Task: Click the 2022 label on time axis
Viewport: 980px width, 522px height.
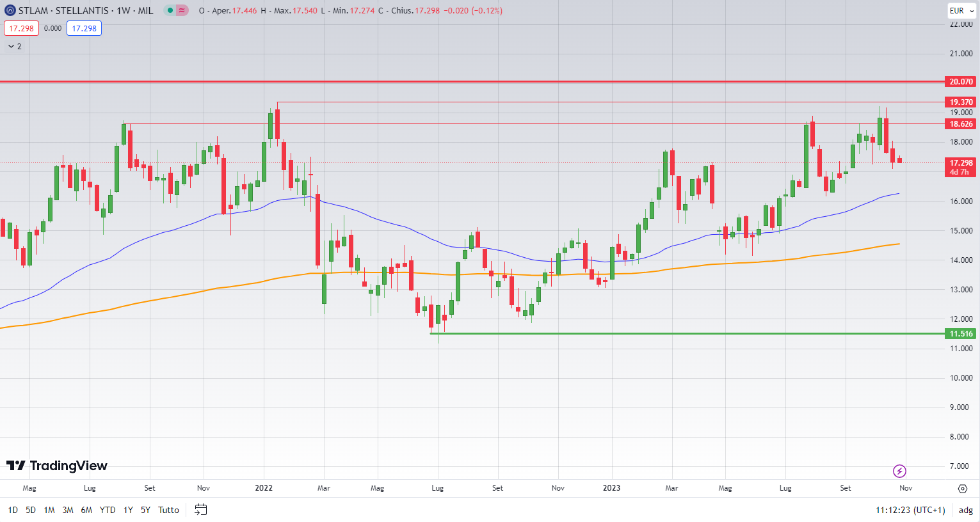Action: pos(264,488)
